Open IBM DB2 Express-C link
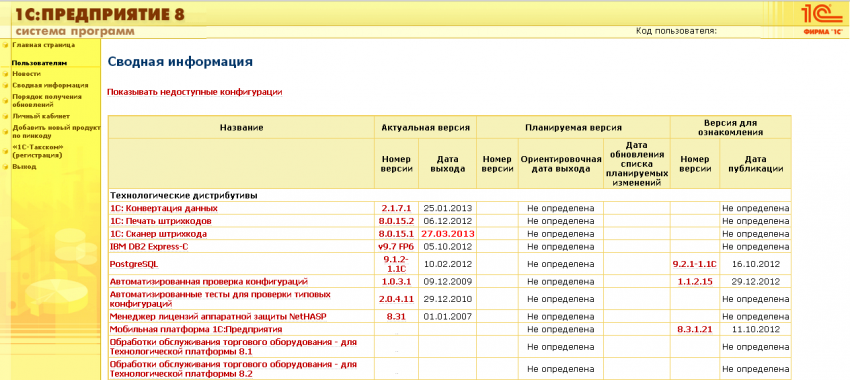Image resolution: width=850 pixels, height=380 pixels. [149, 247]
